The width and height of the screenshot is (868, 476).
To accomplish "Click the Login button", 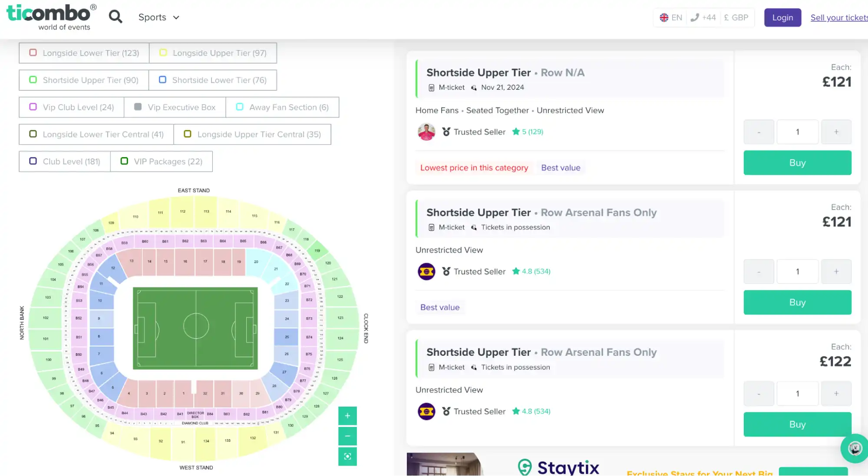I will tap(782, 17).
